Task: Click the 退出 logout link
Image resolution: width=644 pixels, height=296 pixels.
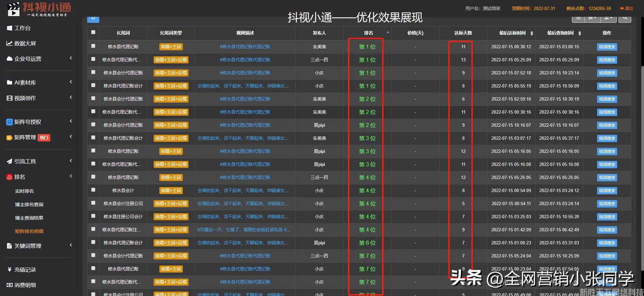Action: [x=627, y=8]
